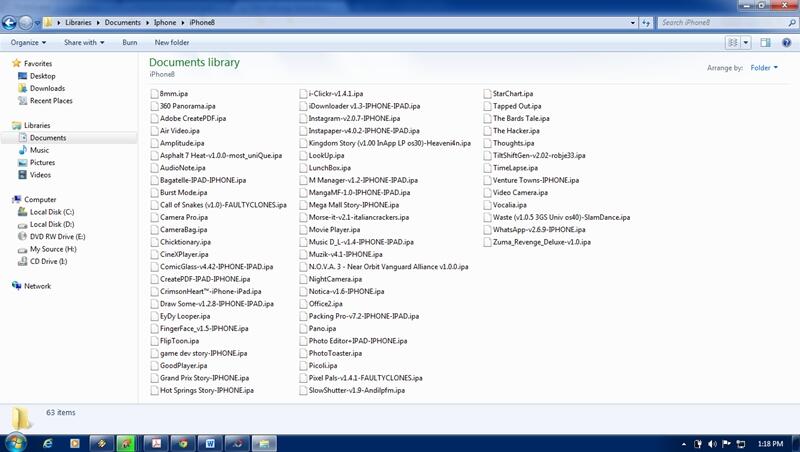Go back with the Back arrow button

click(9, 22)
